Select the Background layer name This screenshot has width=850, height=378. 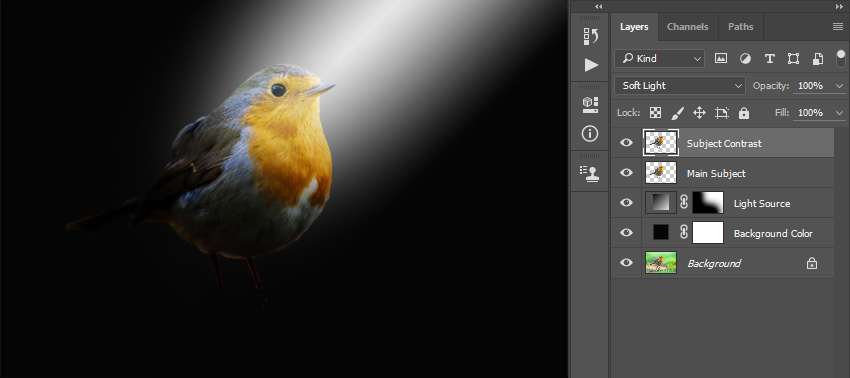coord(714,264)
